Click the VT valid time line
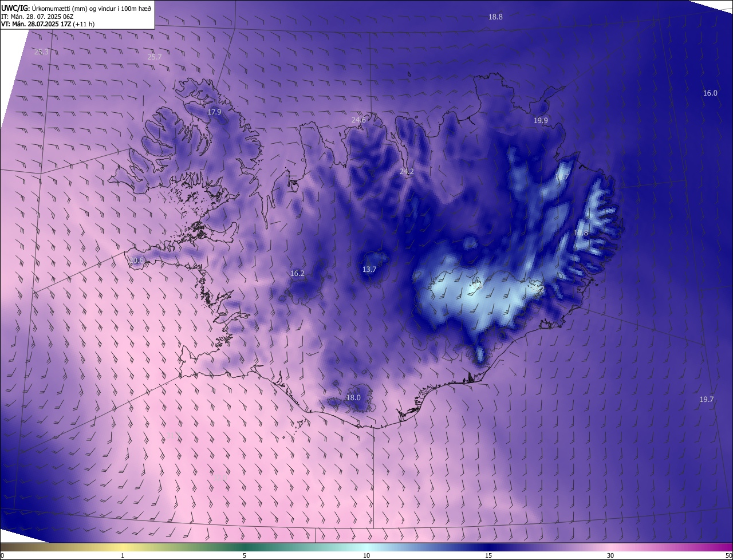This screenshot has height=560, width=733. tap(48, 24)
